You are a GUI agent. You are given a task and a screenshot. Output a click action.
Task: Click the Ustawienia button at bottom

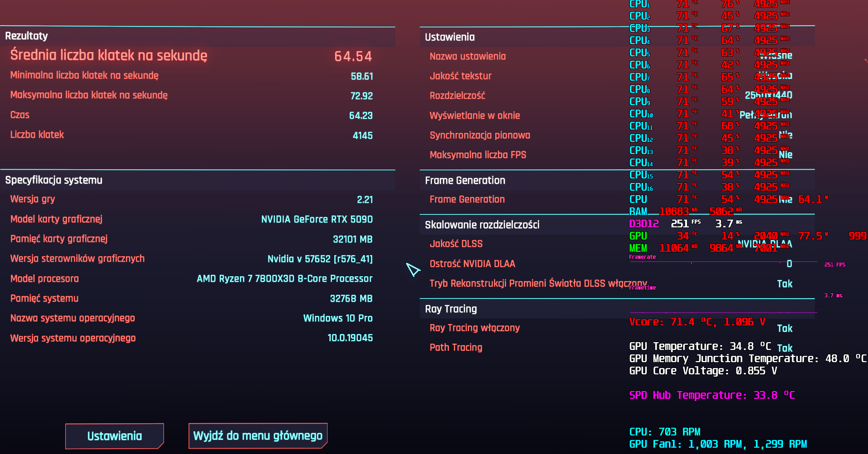click(114, 436)
